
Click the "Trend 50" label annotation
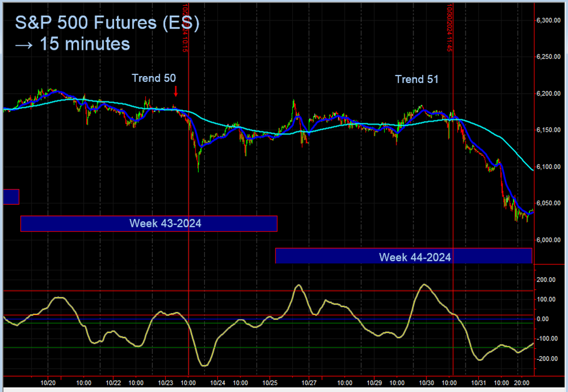click(153, 78)
